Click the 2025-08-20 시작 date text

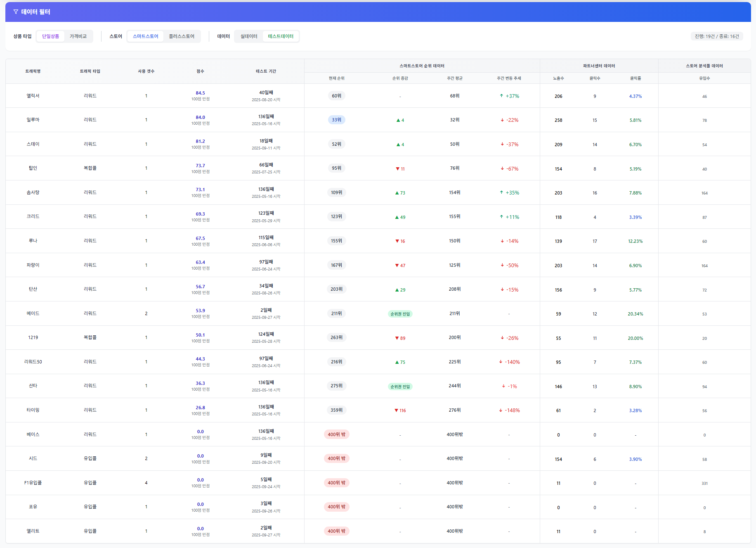266,100
